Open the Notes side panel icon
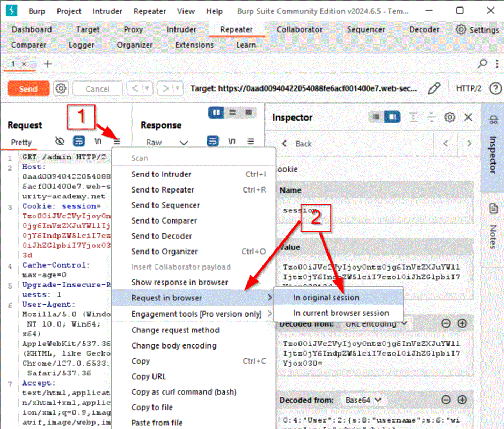Image resolution: width=504 pixels, height=429 pixels. (492, 209)
